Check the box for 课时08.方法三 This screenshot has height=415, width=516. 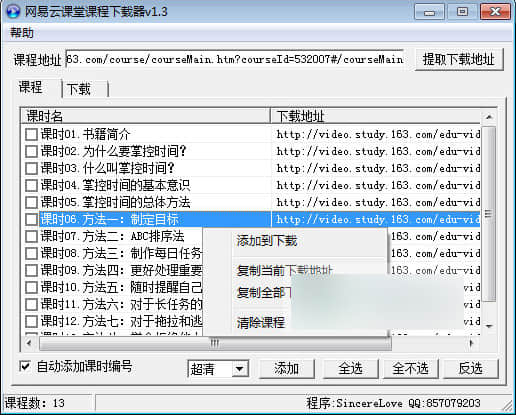coord(31,253)
